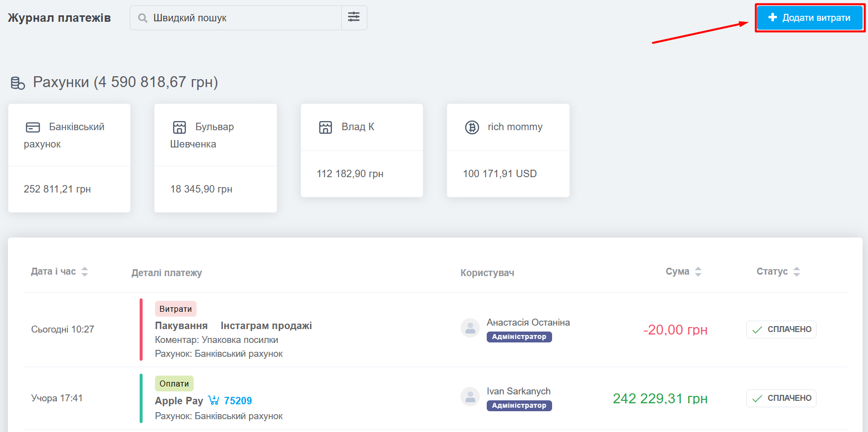Click Анастасія Останіна's avatar icon
Screen dimensions: 868x432
[470, 328]
